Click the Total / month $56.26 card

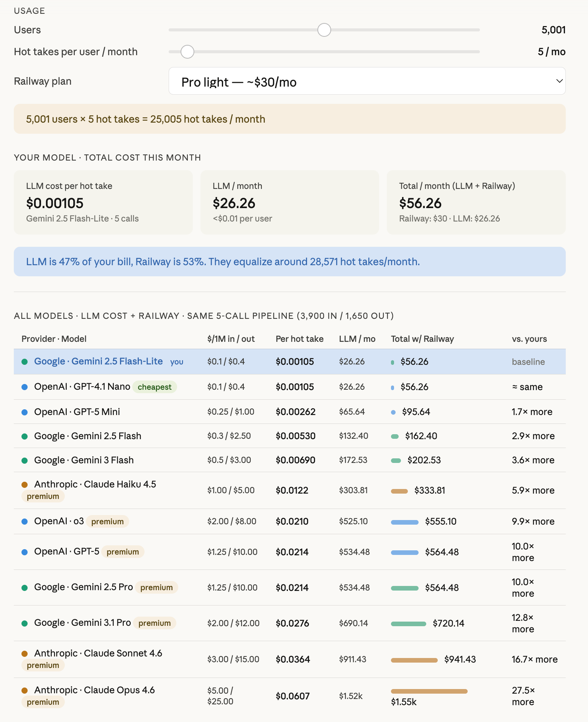tap(476, 202)
